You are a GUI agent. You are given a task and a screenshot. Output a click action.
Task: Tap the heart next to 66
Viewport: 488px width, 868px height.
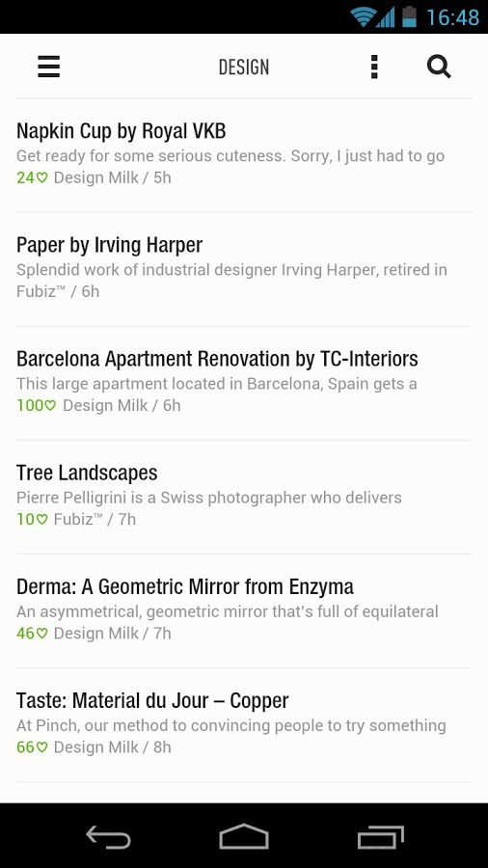point(42,747)
